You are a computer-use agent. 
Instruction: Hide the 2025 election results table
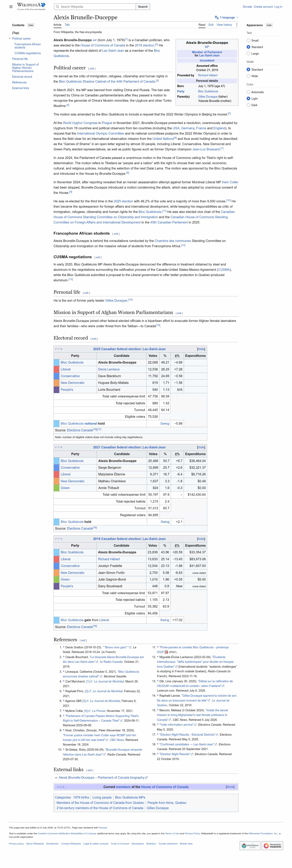[x=201, y=349]
